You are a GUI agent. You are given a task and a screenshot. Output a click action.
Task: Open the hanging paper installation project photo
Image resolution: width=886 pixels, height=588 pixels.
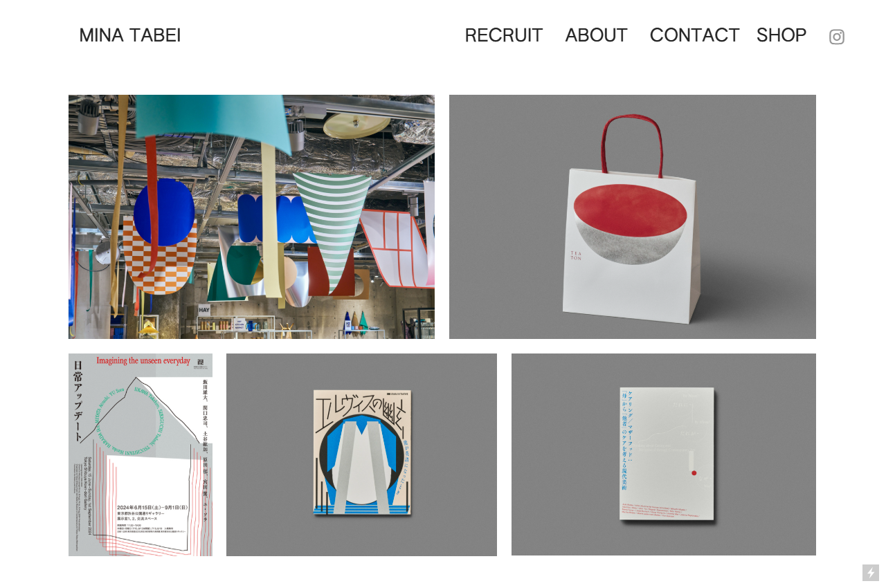coord(252,217)
